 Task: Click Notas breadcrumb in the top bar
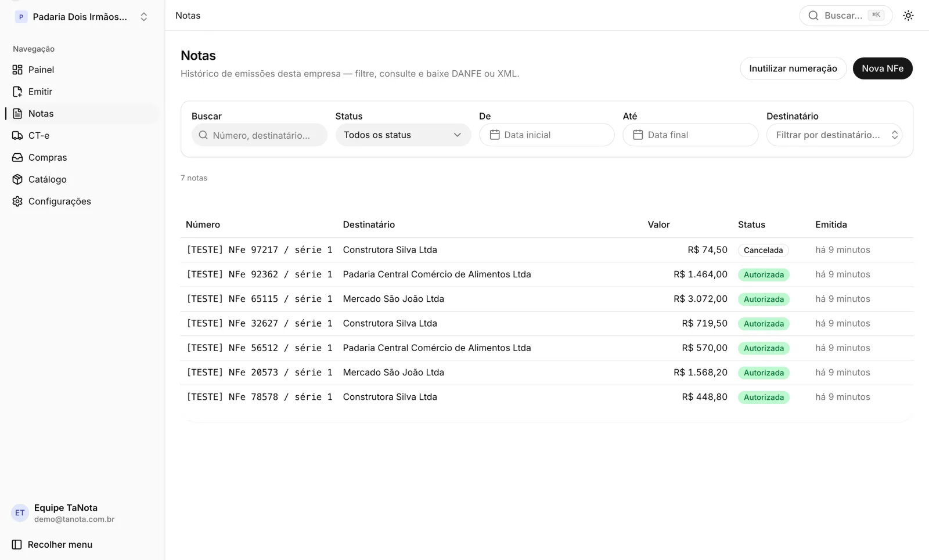pyautogui.click(x=188, y=16)
